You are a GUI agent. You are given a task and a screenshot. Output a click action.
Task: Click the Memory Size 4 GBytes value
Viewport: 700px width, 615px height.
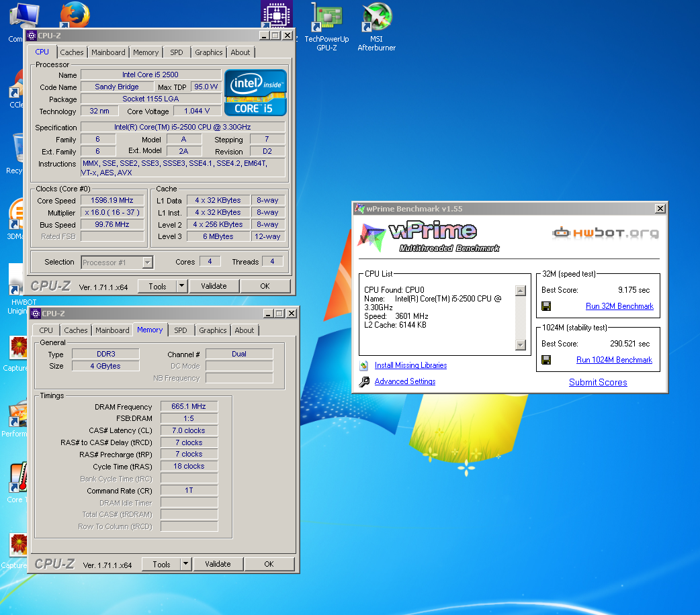pyautogui.click(x=105, y=366)
